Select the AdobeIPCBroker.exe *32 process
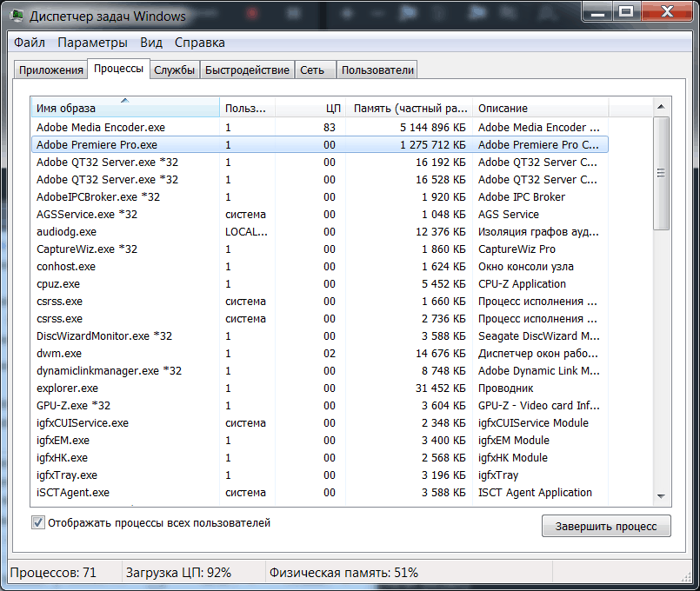 320,197
